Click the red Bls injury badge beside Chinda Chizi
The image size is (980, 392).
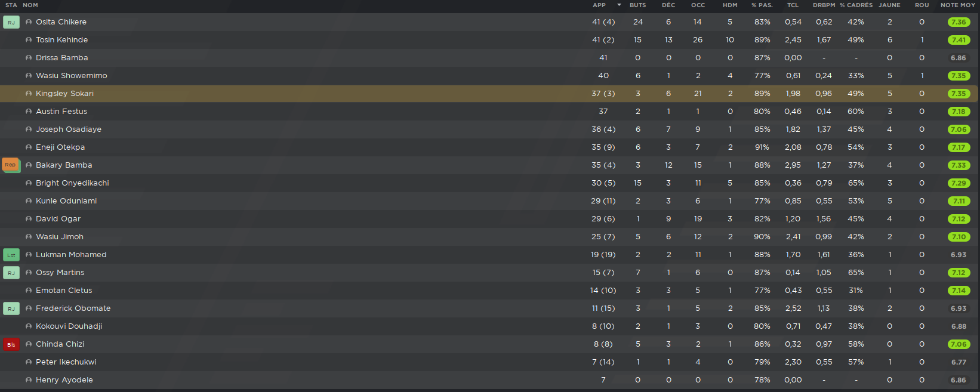tap(11, 344)
